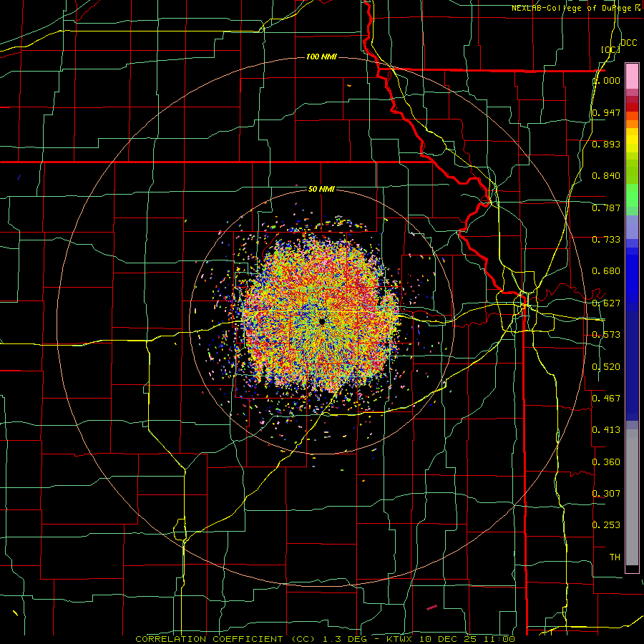Click the 0.467 value on the scale
This screenshot has height=644, width=644.
pos(606,398)
